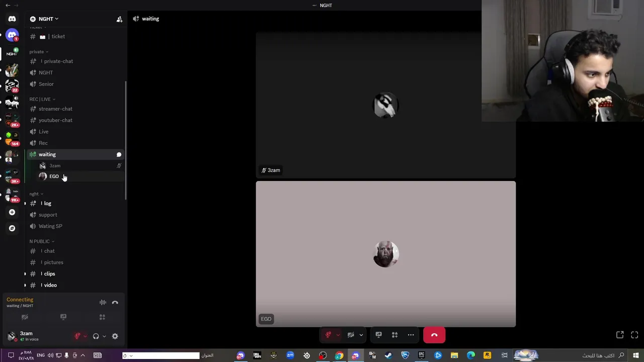The image size is (644, 362).
Task: Click Add a Server plus icon
Action: tap(12, 212)
